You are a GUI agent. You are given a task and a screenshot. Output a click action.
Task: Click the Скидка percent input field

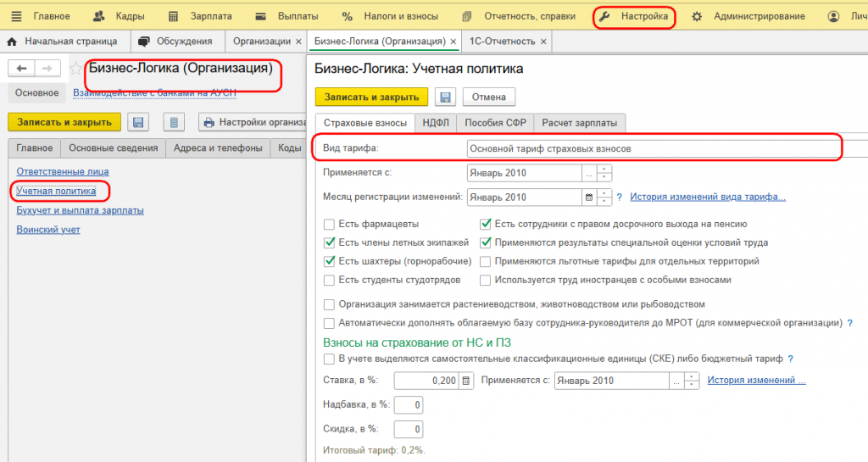409,429
